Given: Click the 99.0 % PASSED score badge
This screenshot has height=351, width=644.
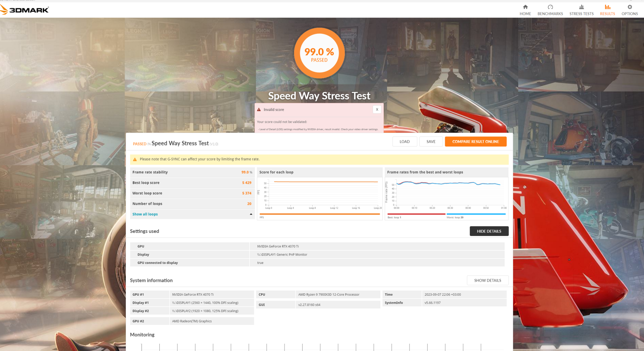Looking at the screenshot, I should click(x=319, y=53).
